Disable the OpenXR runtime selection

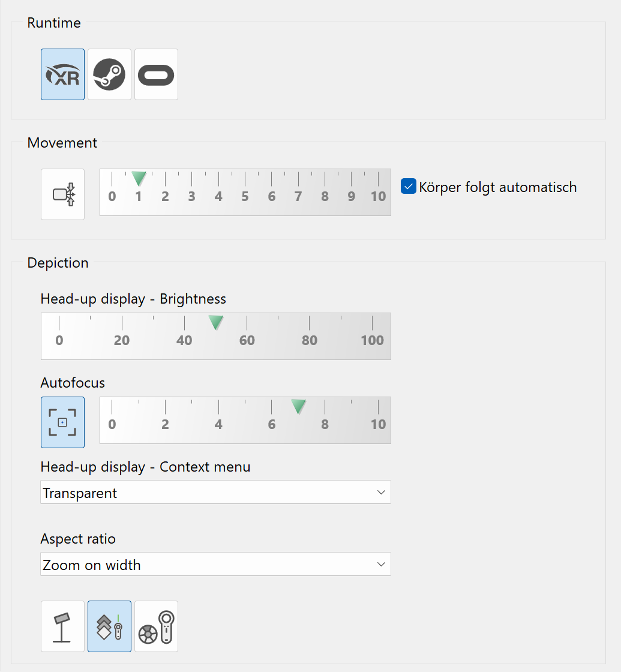62,74
